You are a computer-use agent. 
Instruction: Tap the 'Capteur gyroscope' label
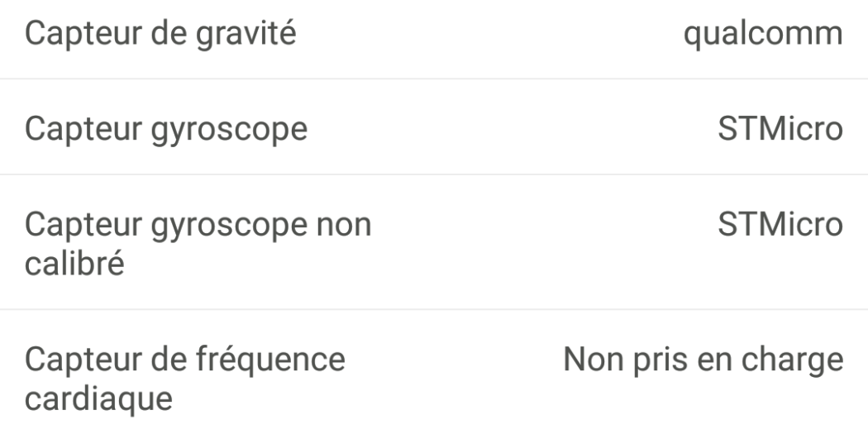pos(165,129)
